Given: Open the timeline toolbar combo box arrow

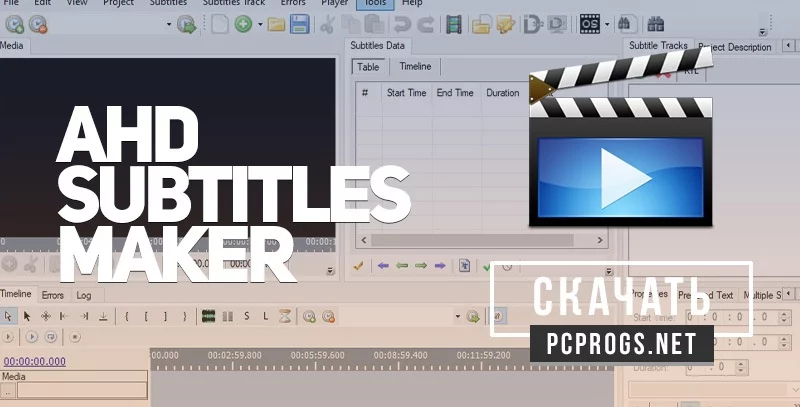Looking at the screenshot, I should [458, 317].
